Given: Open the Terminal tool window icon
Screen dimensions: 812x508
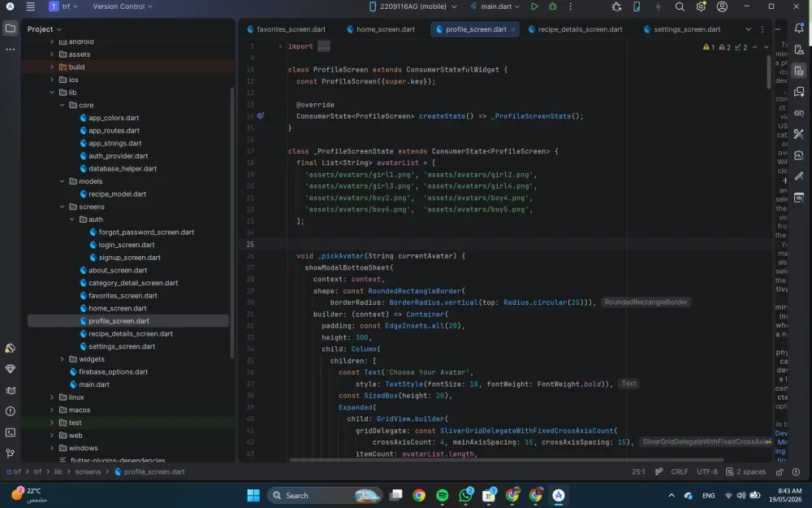Looking at the screenshot, I should pos(11,432).
